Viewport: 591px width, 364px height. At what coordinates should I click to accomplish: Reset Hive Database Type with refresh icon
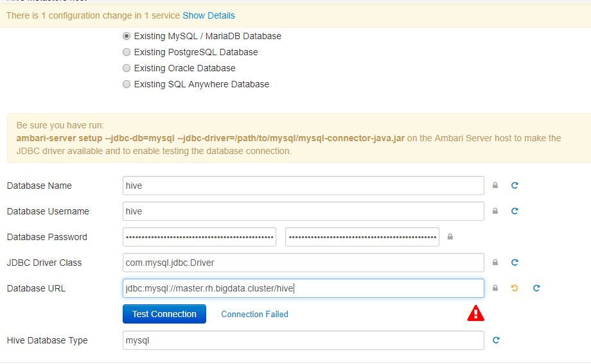tap(496, 340)
